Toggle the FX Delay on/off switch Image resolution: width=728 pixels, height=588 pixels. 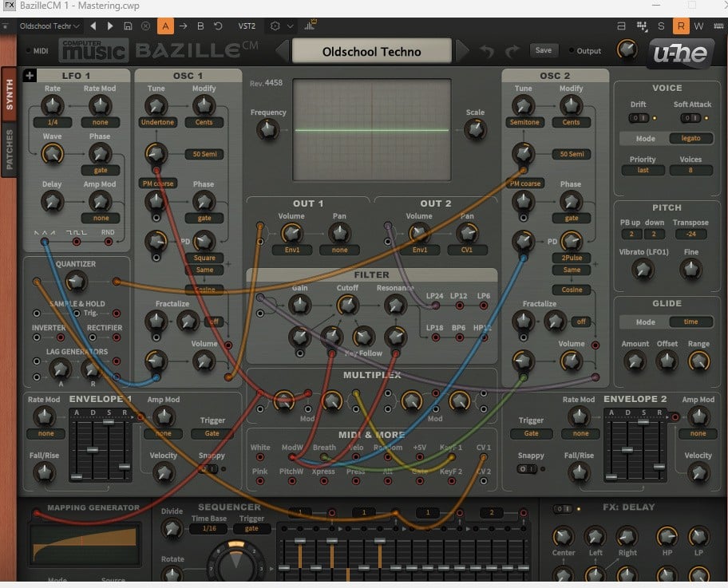[x=562, y=509]
